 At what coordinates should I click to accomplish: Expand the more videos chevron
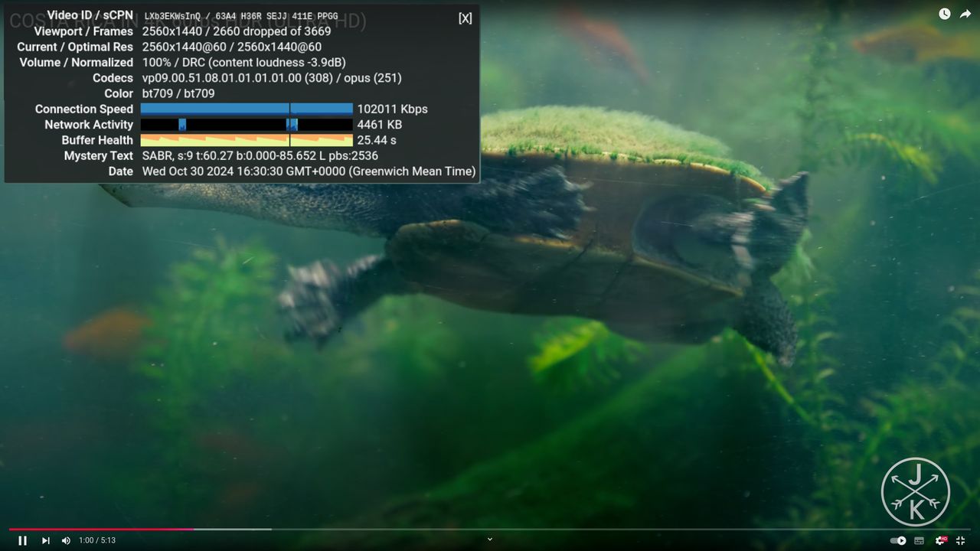tap(490, 540)
